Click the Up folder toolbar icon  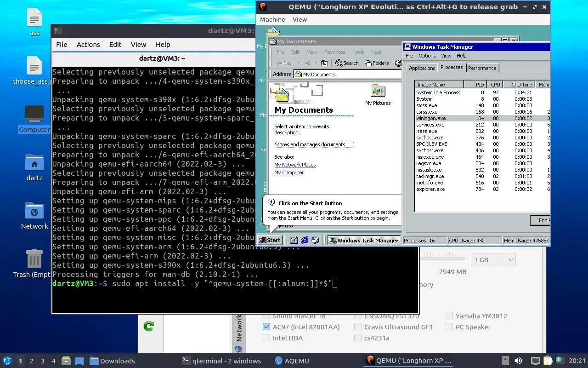point(324,63)
